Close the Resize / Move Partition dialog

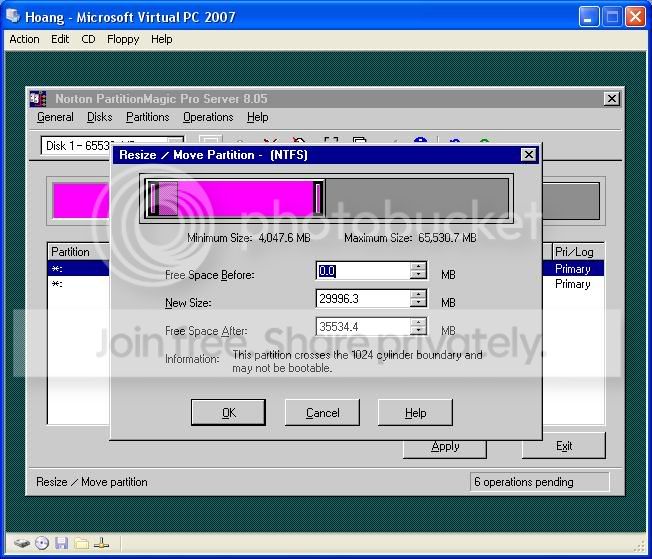528,155
